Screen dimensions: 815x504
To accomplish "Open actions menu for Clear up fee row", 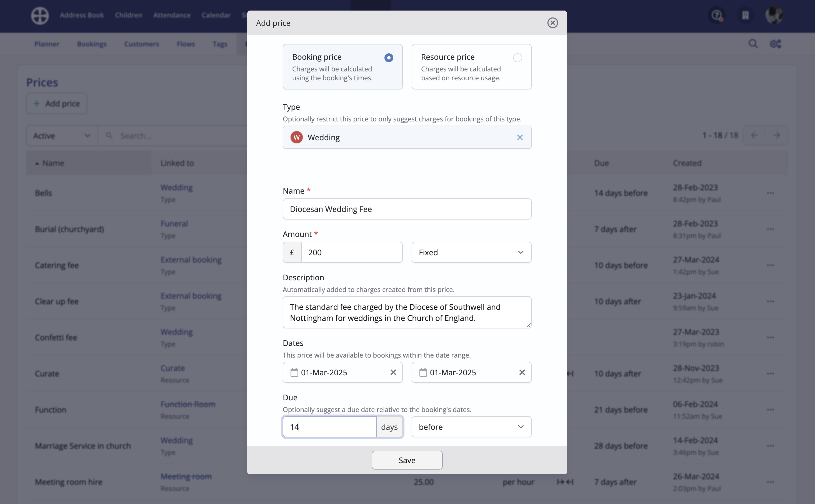I will click(x=770, y=301).
